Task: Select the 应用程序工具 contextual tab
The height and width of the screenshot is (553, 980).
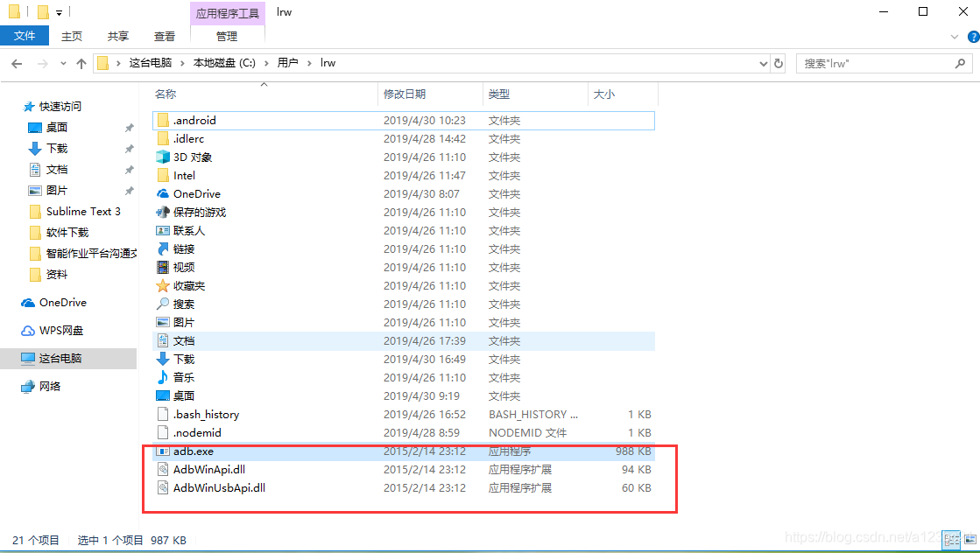Action: pyautogui.click(x=228, y=13)
